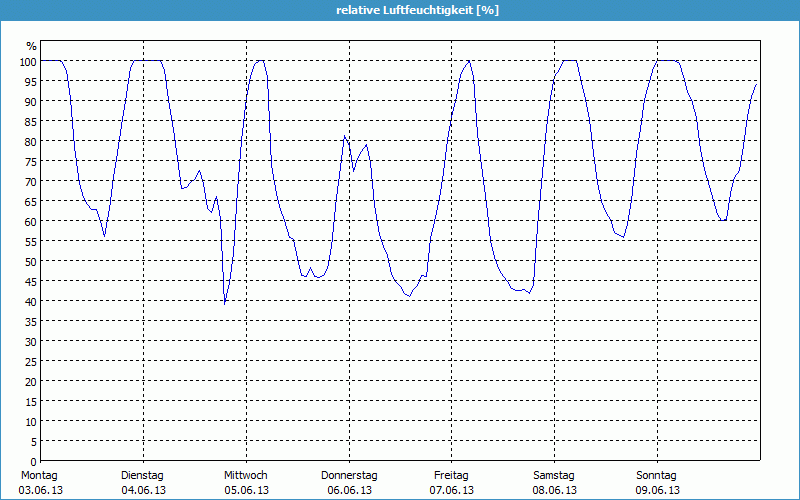Click the '50' y-axis tick label
The height and width of the screenshot is (500, 800).
pos(31,261)
